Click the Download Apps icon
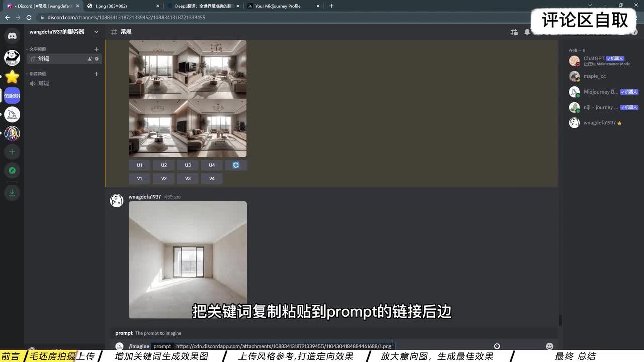The width and height of the screenshot is (644, 362). tap(12, 193)
